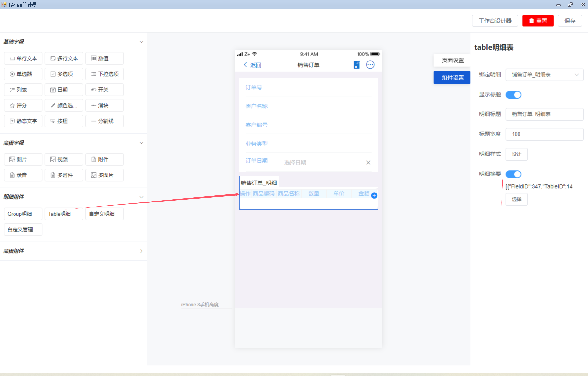
Task: Select the 多图片 multi-image component
Action: point(104,175)
